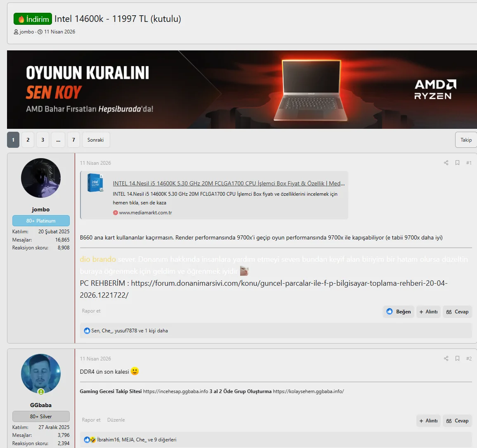The width and height of the screenshot is (477, 448).
Task: Open the page jump ellipsis
Action: tap(58, 140)
